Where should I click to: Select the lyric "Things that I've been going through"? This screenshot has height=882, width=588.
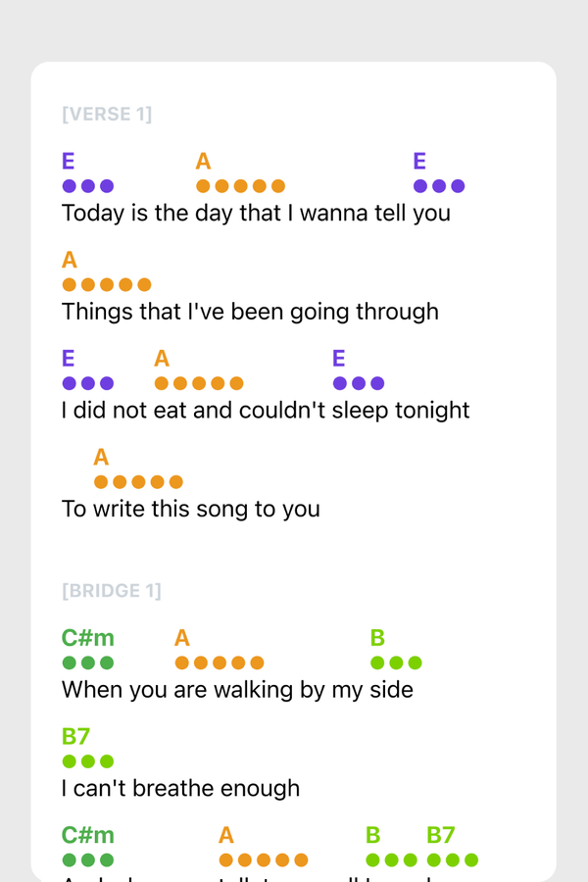[x=250, y=312]
